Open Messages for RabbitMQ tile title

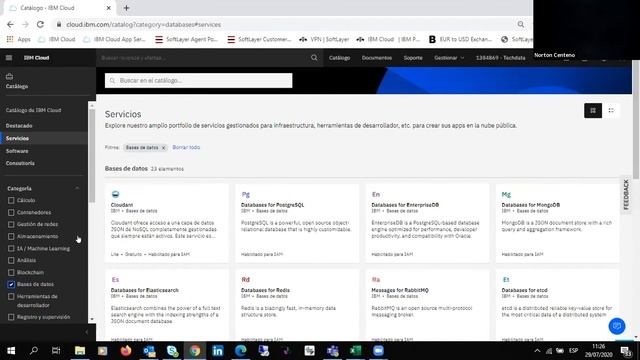click(x=400, y=290)
